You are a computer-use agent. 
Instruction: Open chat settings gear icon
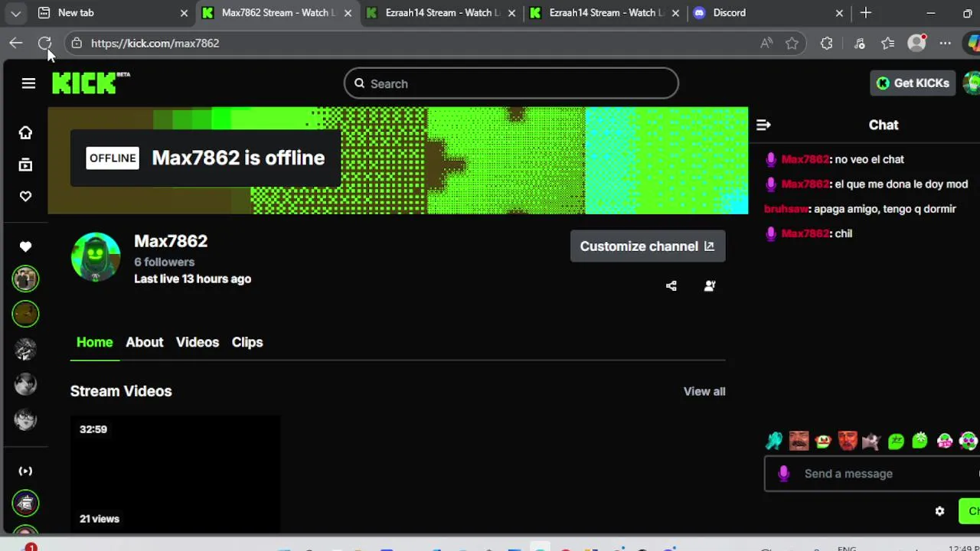pos(939,511)
